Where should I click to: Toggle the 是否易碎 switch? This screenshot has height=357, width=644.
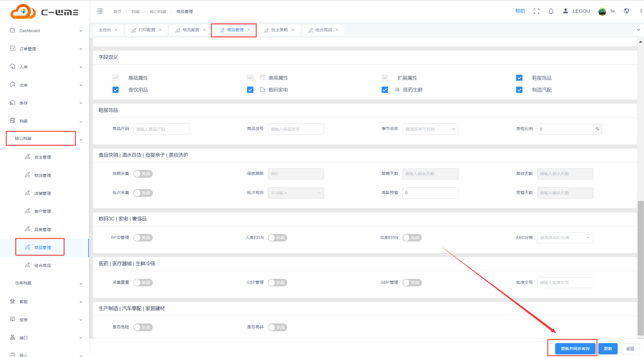[x=277, y=327]
